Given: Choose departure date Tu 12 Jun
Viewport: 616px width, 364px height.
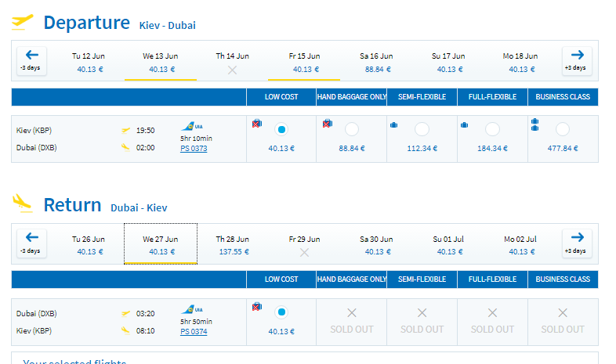Looking at the screenshot, I should click(89, 63).
